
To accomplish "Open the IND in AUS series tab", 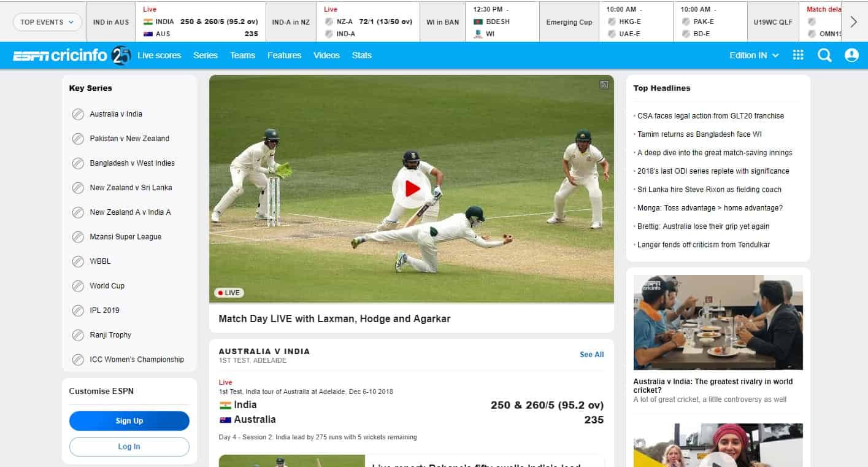I will (x=111, y=22).
